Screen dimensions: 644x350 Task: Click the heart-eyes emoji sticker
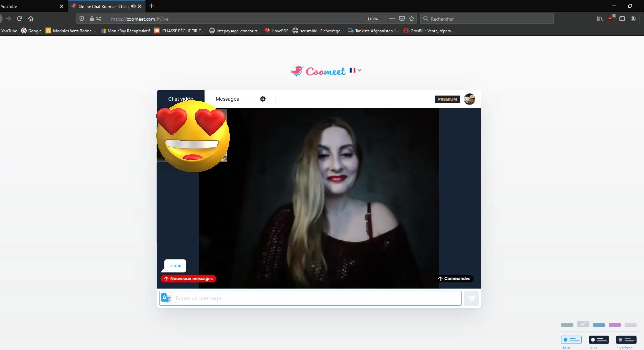(x=193, y=136)
